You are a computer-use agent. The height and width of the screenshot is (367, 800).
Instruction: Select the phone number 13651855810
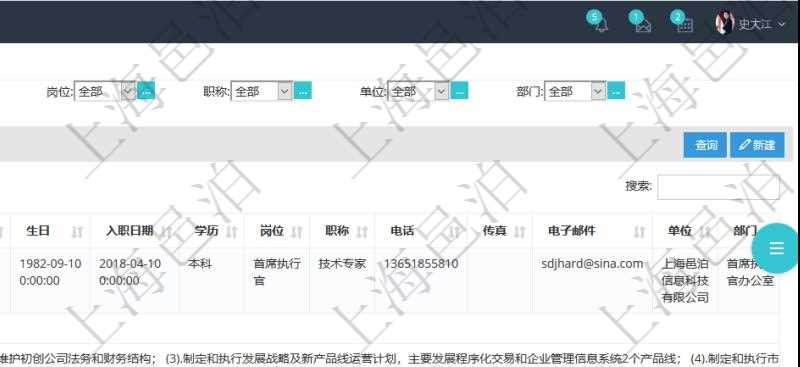coord(421,264)
